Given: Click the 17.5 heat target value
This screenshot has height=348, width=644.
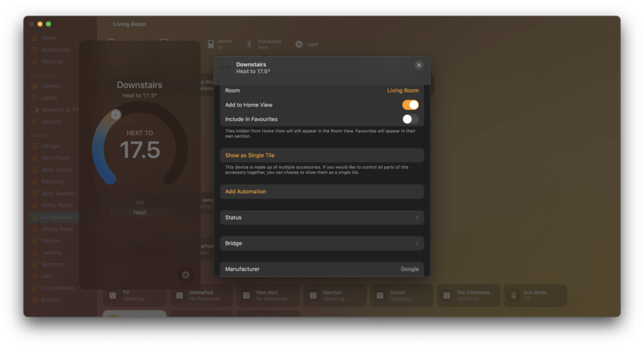Looking at the screenshot, I should coord(140,150).
